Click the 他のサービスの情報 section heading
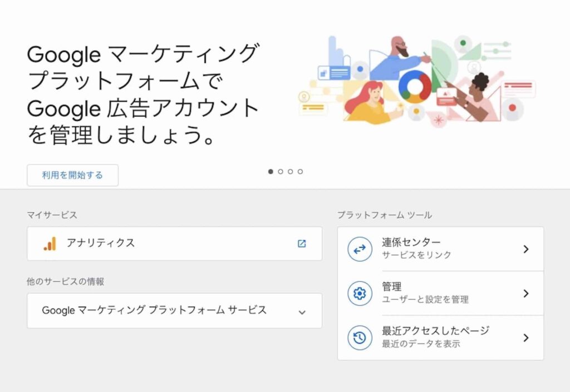 click(x=66, y=281)
